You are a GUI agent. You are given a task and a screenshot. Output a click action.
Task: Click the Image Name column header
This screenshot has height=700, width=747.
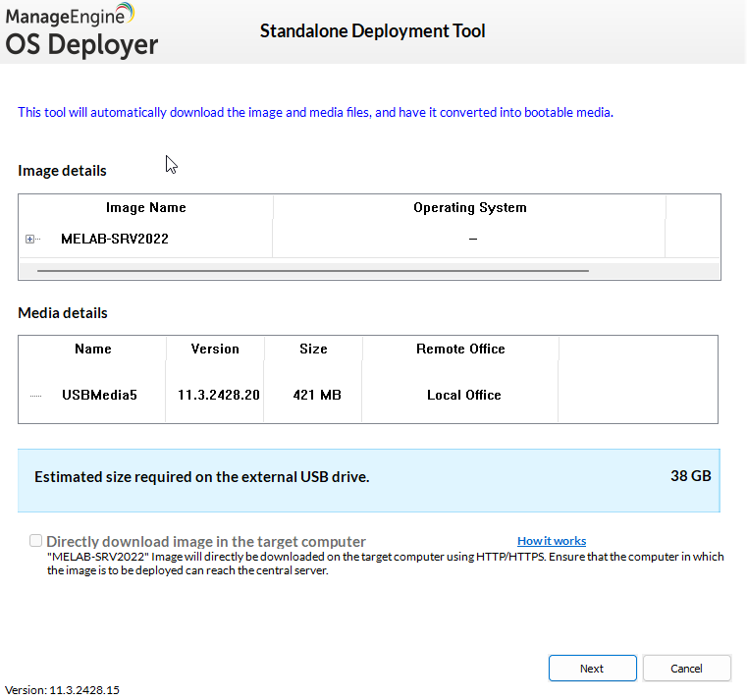click(x=145, y=208)
